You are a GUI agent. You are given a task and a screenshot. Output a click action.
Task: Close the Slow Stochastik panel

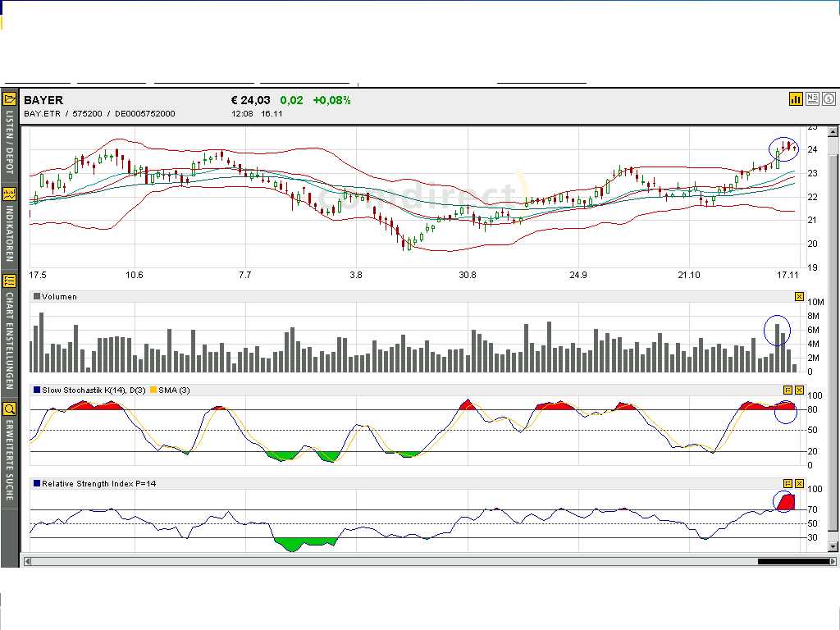coord(799,390)
